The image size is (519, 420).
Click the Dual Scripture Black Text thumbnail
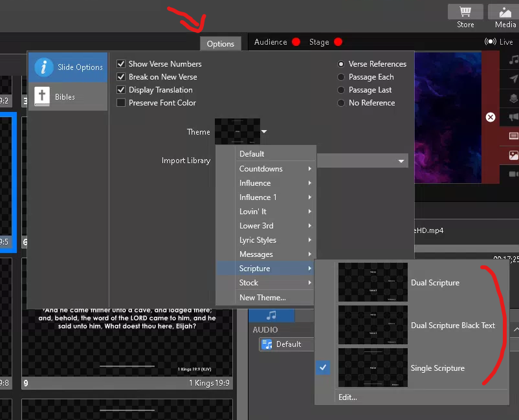coord(373,325)
